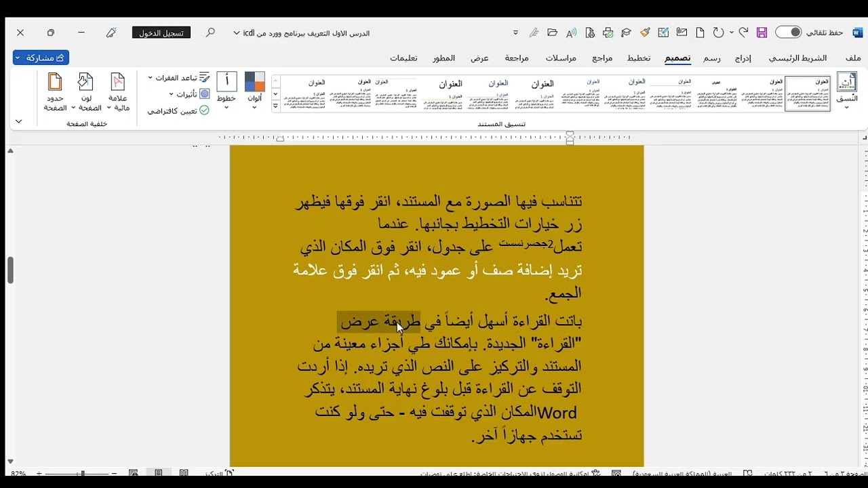This screenshot has height=488, width=868.
Task: Click Page Borders (حدود الصفحة)
Action: point(55,92)
